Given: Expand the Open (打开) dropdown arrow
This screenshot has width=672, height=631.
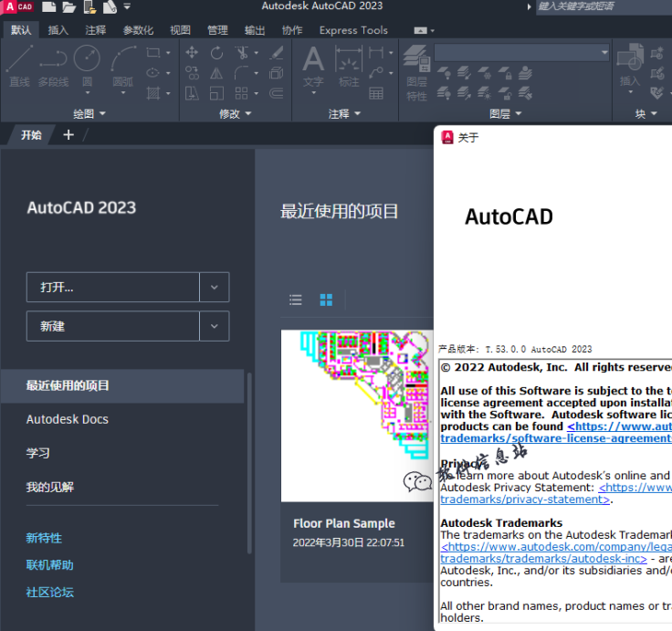Looking at the screenshot, I should click(215, 287).
